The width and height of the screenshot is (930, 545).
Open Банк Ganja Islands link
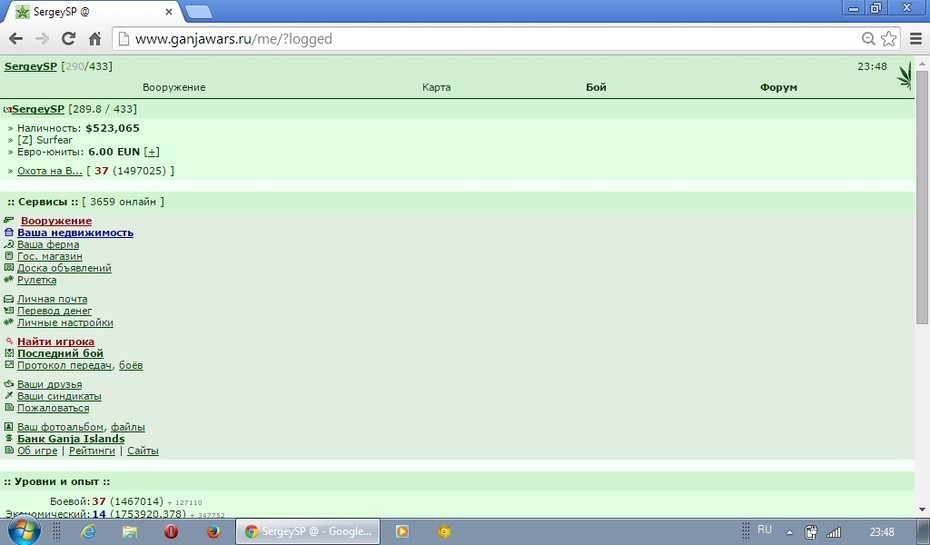click(x=71, y=439)
